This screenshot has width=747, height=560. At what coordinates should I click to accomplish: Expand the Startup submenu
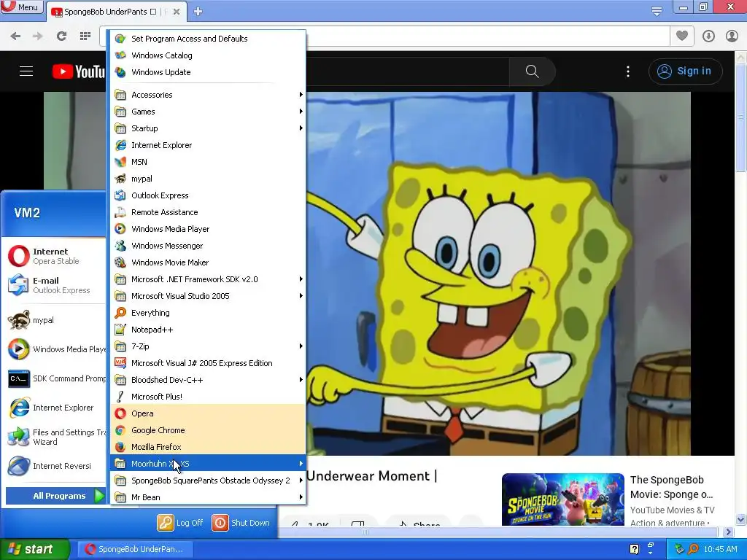pos(208,128)
